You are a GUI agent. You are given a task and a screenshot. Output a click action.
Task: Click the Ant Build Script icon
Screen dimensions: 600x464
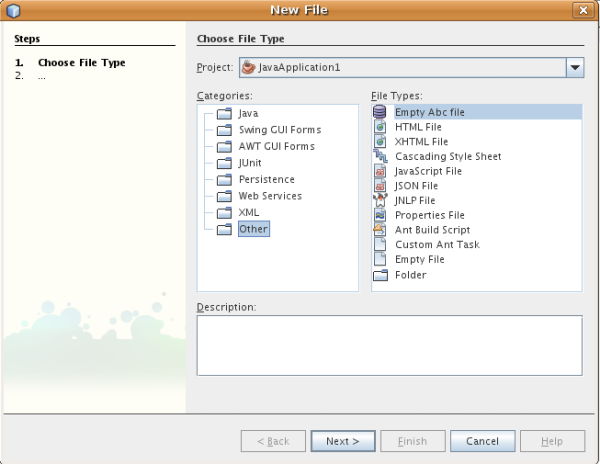point(379,230)
